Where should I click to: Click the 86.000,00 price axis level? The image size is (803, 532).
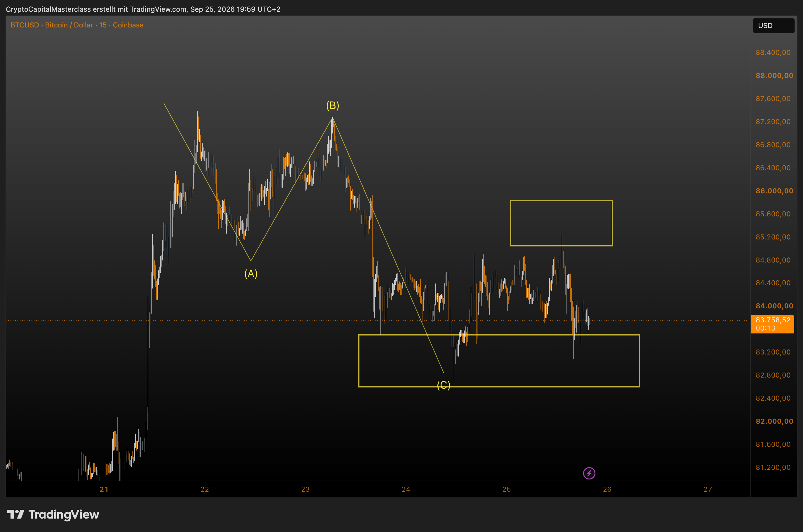pyautogui.click(x=774, y=191)
